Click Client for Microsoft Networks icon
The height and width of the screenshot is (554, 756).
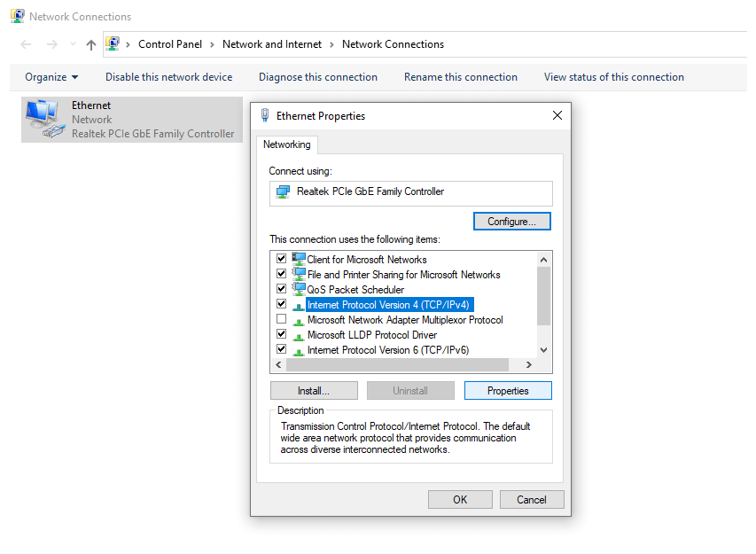pyautogui.click(x=299, y=259)
